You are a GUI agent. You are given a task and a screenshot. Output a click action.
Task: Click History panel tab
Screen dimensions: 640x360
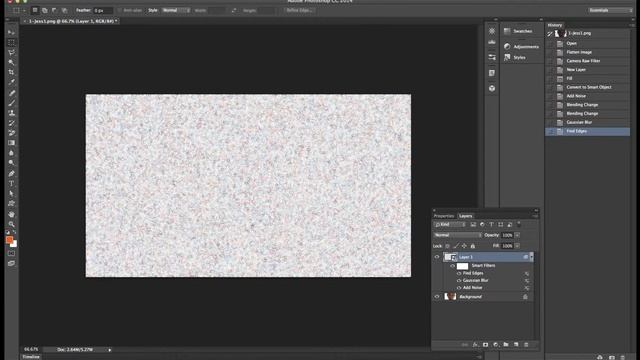(x=555, y=25)
